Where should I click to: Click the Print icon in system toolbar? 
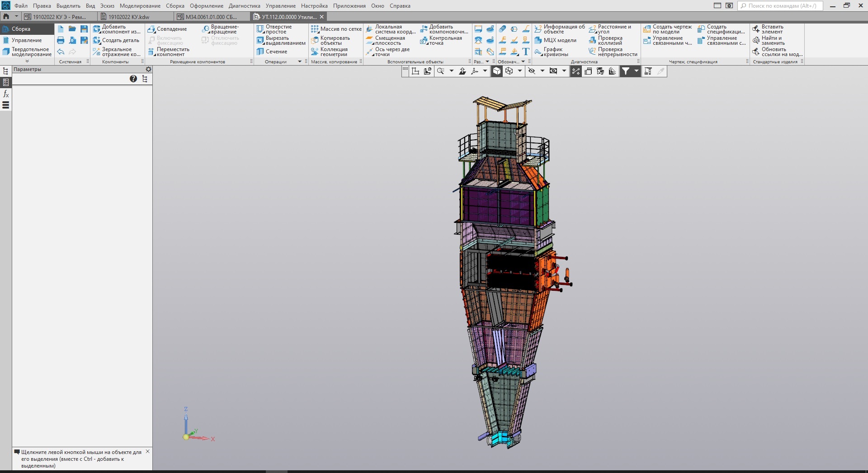(x=61, y=40)
